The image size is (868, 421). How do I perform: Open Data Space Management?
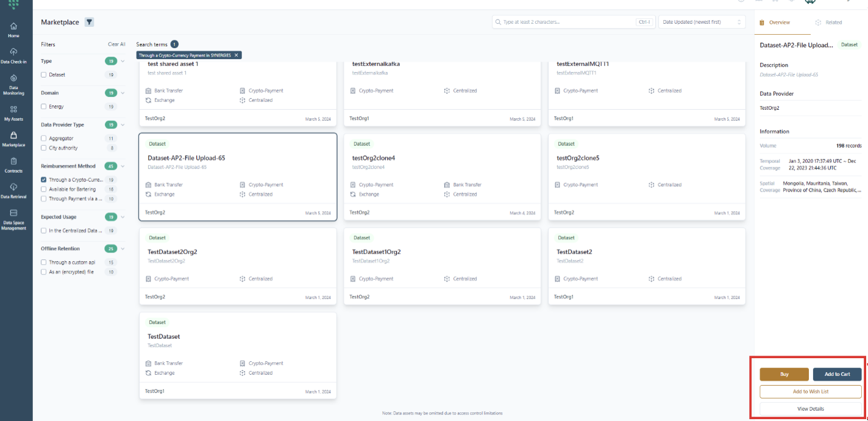click(x=13, y=220)
